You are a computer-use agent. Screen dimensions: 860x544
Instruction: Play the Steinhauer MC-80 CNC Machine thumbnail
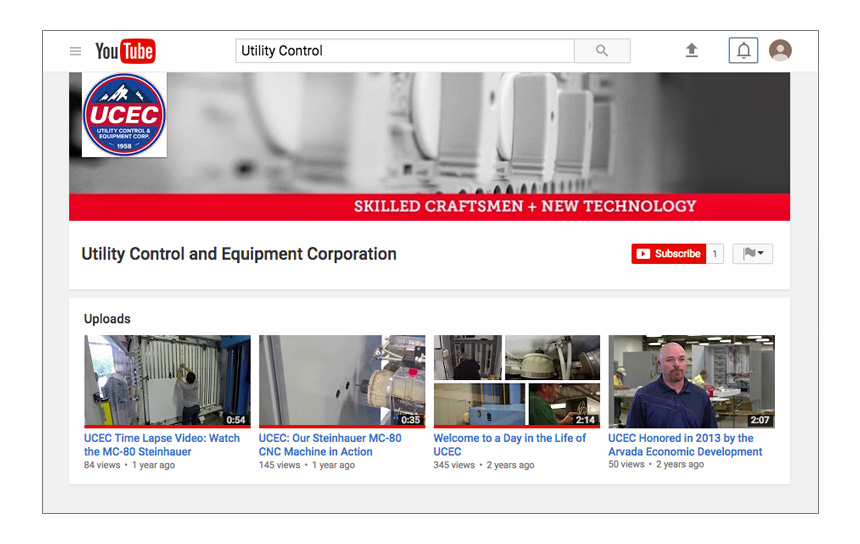pyautogui.click(x=342, y=381)
